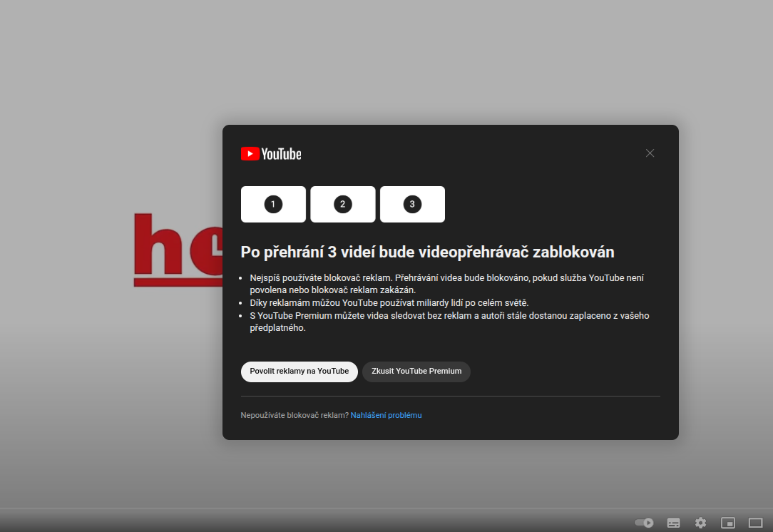
Task: Click the bullet text starting "Díky reklamám"
Action: click(x=389, y=303)
